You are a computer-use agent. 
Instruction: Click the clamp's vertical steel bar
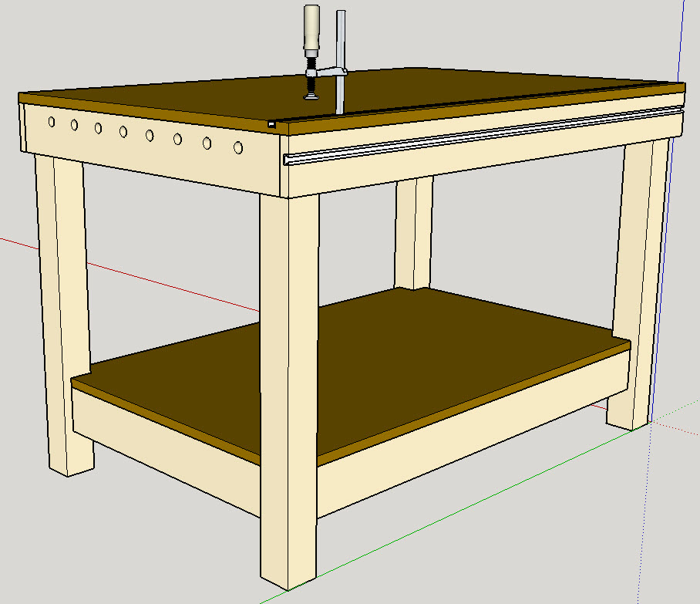[341, 46]
